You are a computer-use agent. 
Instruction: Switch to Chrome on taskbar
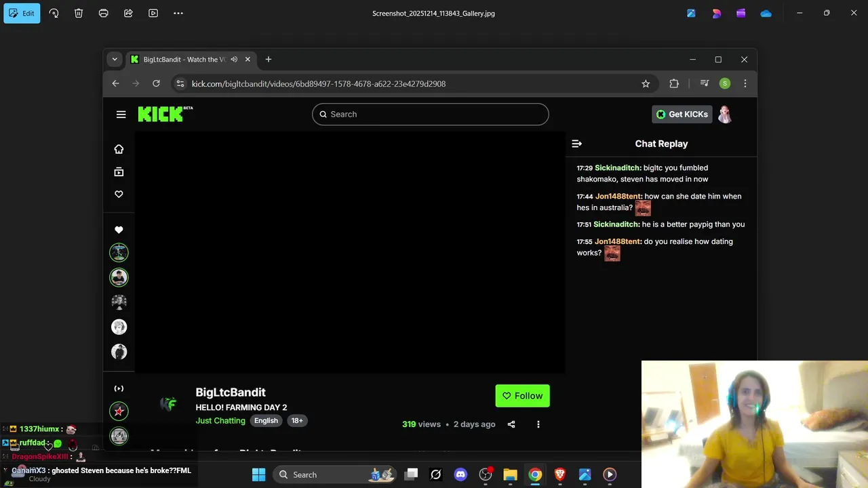pos(535,474)
